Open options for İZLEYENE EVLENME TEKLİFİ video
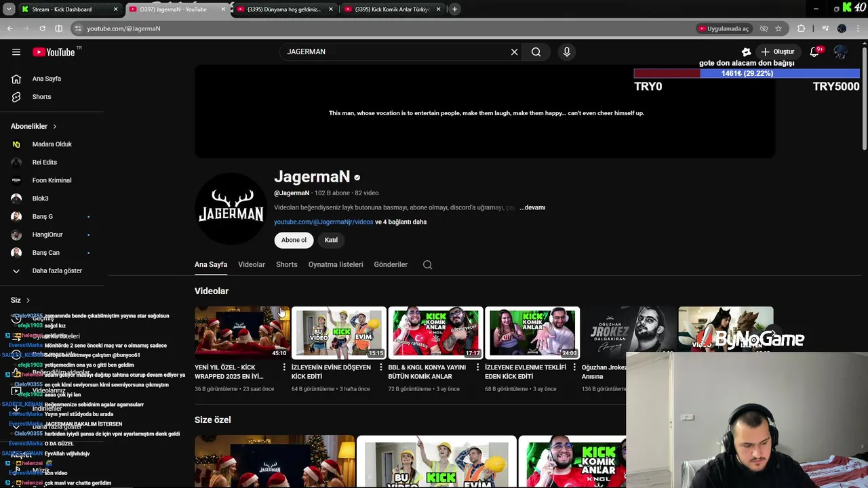Viewport: 868px width, 488px height. pos(574,367)
